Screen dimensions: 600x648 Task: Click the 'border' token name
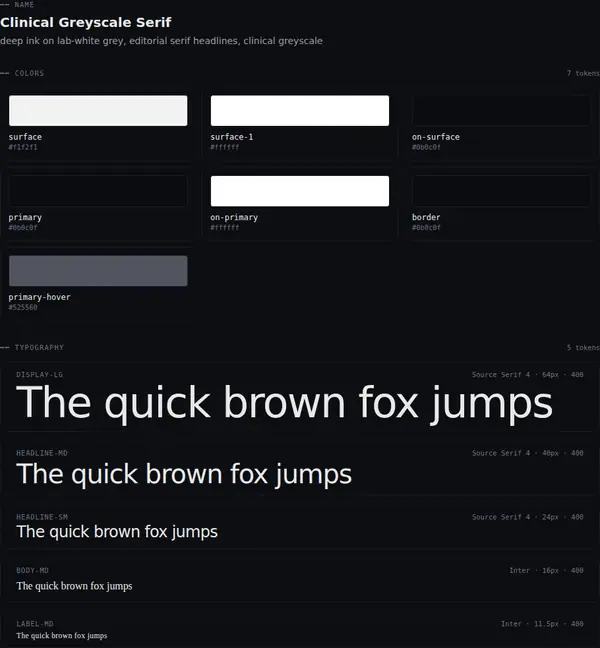[426, 217]
